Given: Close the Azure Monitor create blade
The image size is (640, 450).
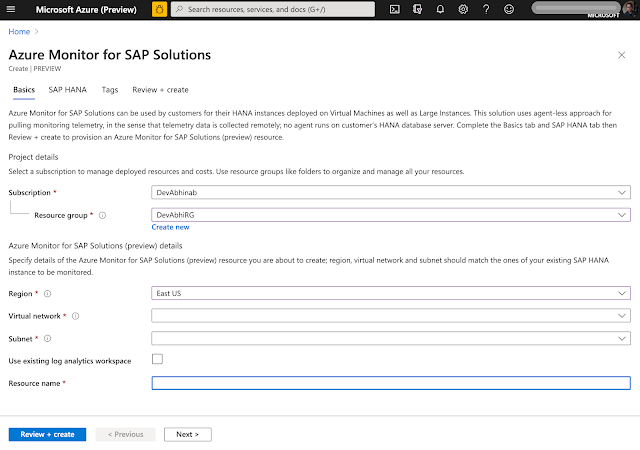Looking at the screenshot, I should click(x=624, y=57).
